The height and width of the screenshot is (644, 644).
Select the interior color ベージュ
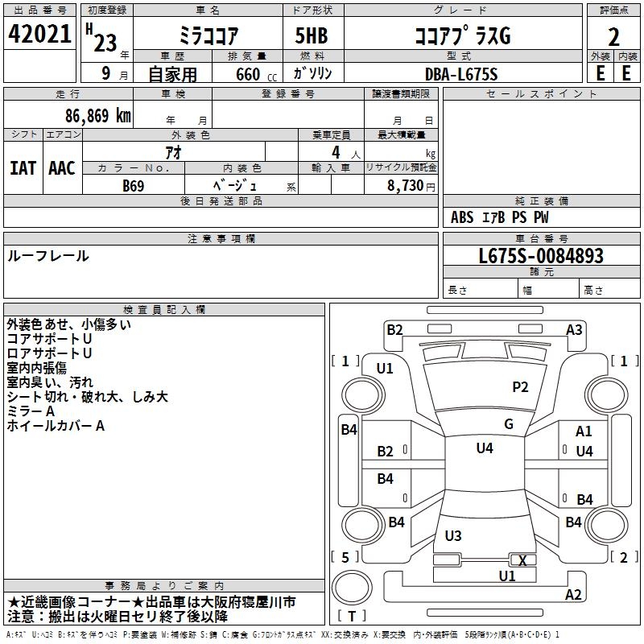234,186
